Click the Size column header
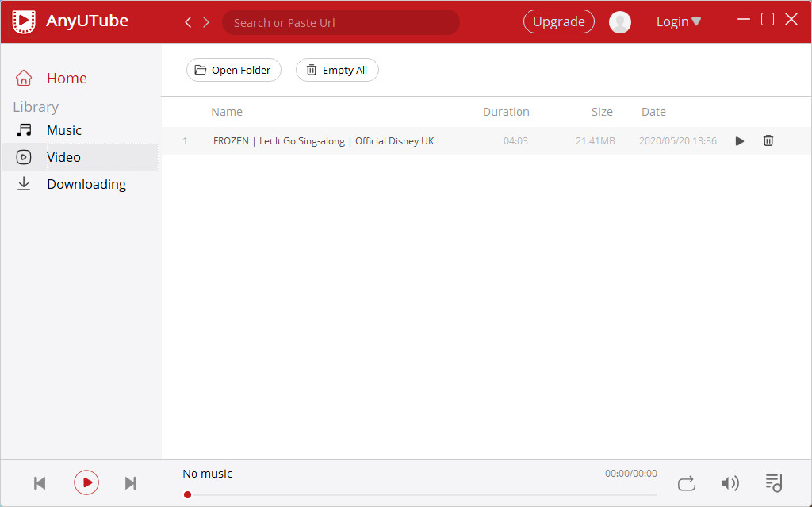The width and height of the screenshot is (812, 507). [603, 112]
